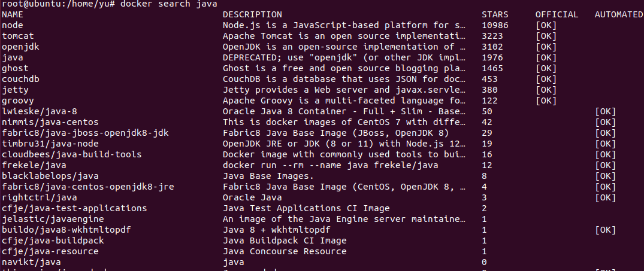The width and height of the screenshot is (644, 271).
Task: Select the 'jetty' image name
Action: point(15,90)
